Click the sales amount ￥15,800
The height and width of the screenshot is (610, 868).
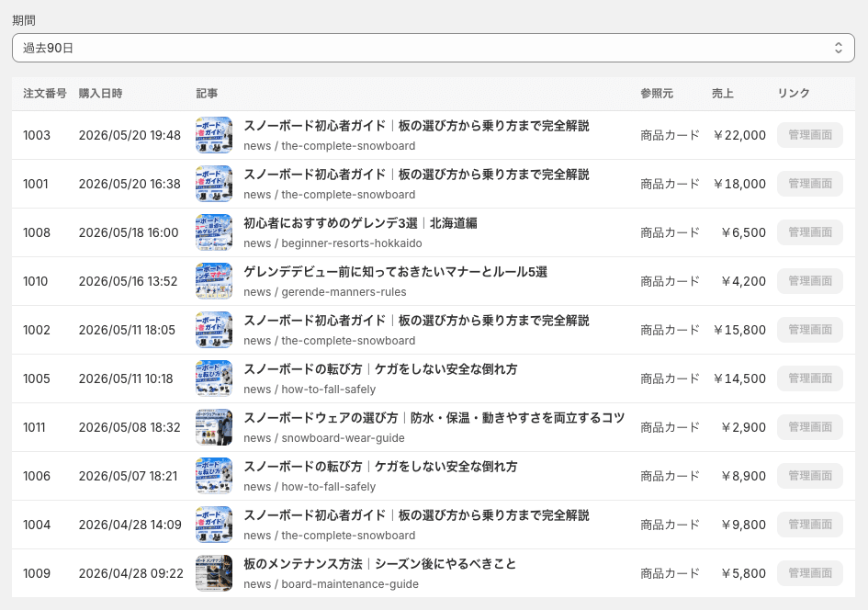click(x=739, y=330)
